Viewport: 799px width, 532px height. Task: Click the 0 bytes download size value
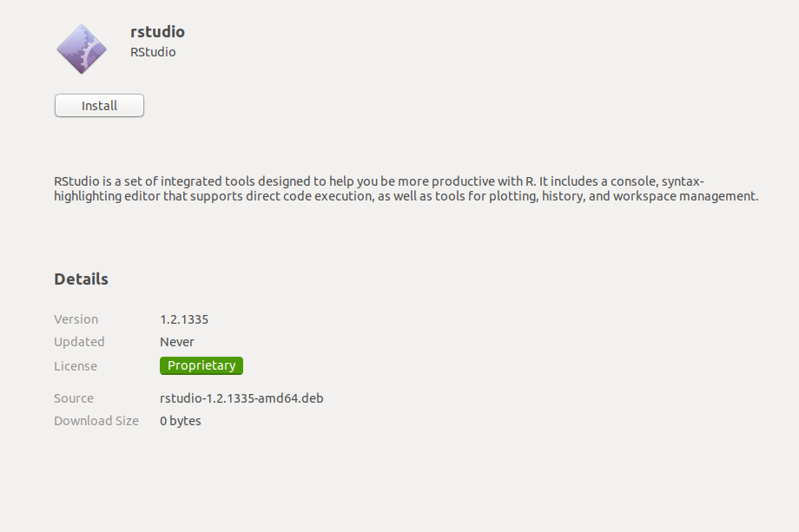tap(181, 421)
